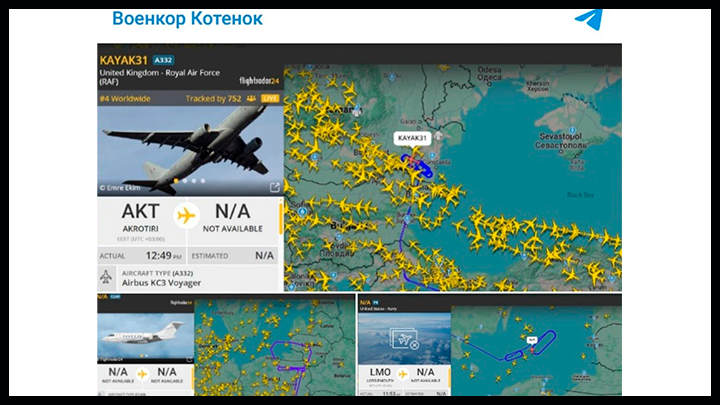Click the route plane icon beside LMO
Screen dimensions: 720x405
click(404, 374)
